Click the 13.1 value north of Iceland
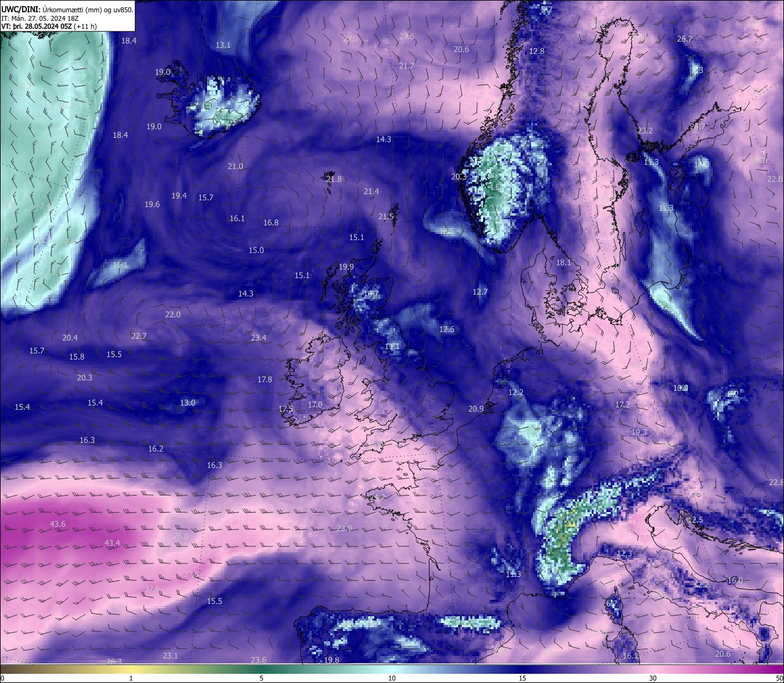 [223, 45]
